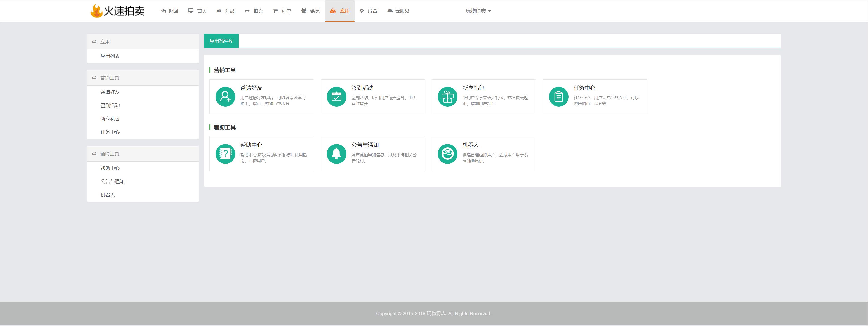This screenshot has width=868, height=326.
Task: Click the 应用列表 sidebar link
Action: click(x=110, y=55)
